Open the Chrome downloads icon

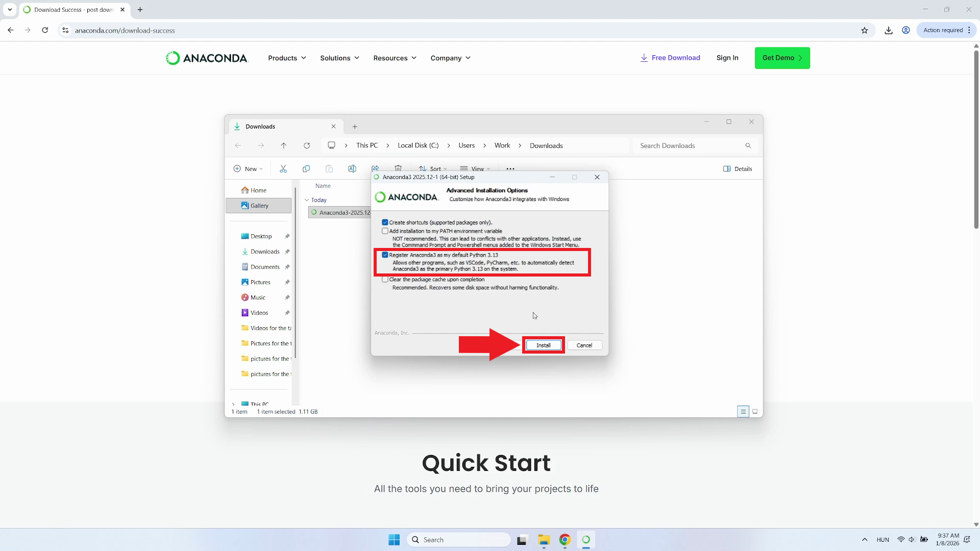pos(889,31)
